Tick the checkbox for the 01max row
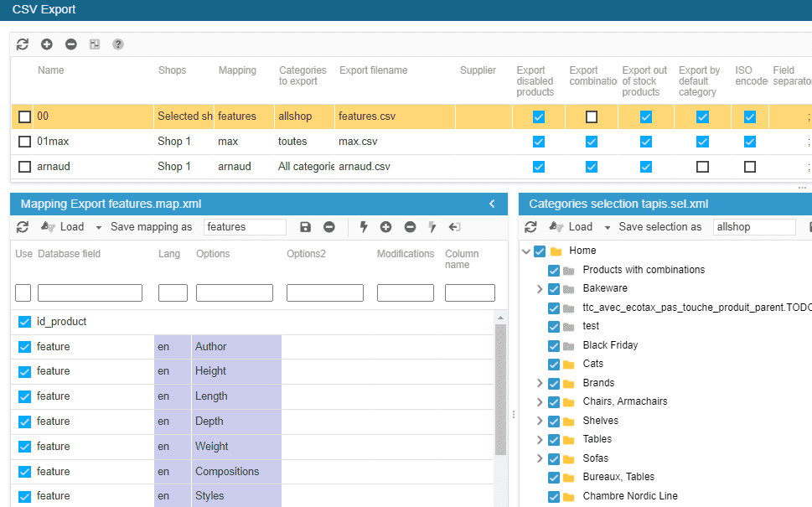This screenshot has width=812, height=507. click(x=25, y=142)
